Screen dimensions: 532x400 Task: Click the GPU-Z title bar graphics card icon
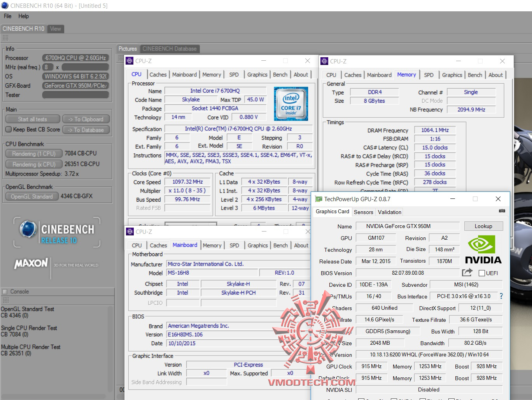pos(318,199)
